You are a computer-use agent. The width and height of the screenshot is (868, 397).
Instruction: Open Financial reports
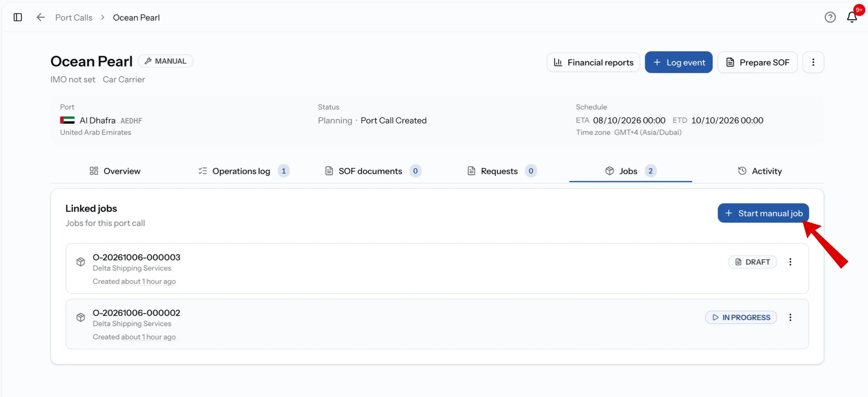[x=593, y=62]
